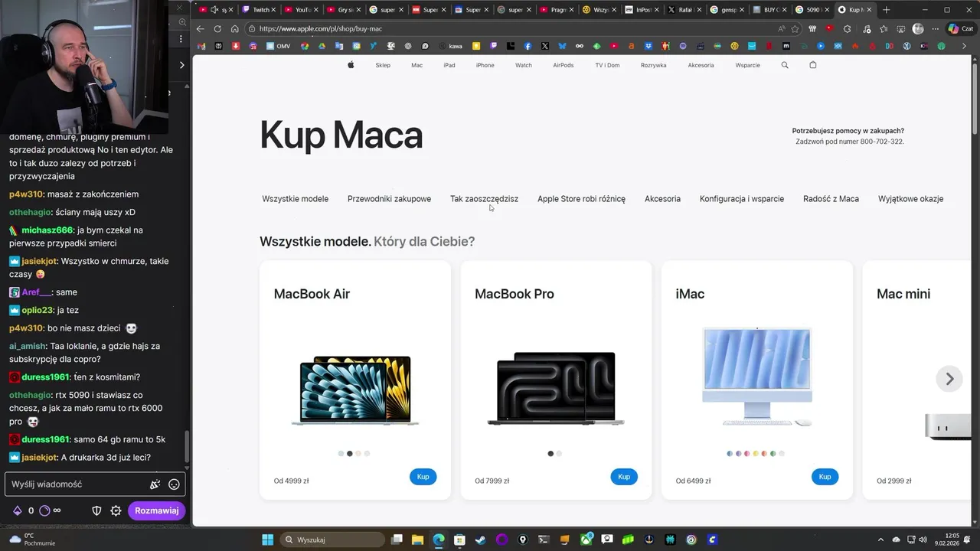The image size is (980, 551).
Task: Select the black MacBook Pro color dot
Action: (550, 454)
